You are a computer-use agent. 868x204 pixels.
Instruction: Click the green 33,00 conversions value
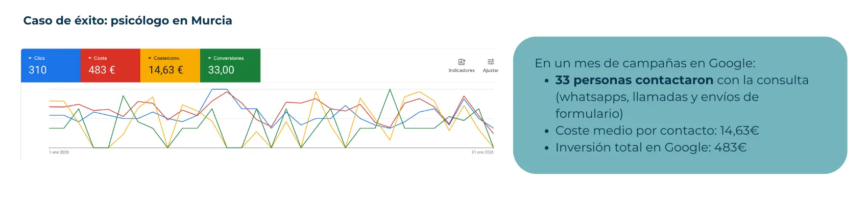(x=221, y=70)
